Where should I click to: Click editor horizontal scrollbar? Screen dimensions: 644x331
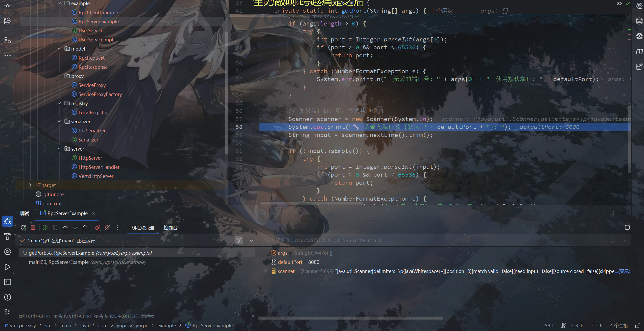coord(312,203)
